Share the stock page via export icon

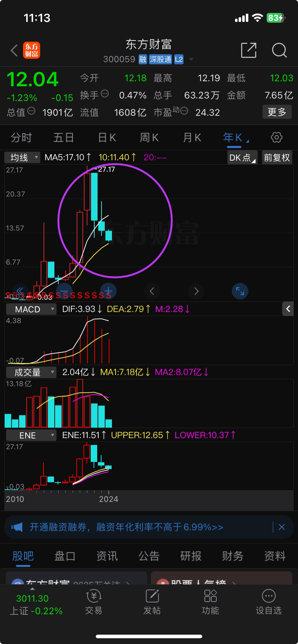click(x=248, y=50)
